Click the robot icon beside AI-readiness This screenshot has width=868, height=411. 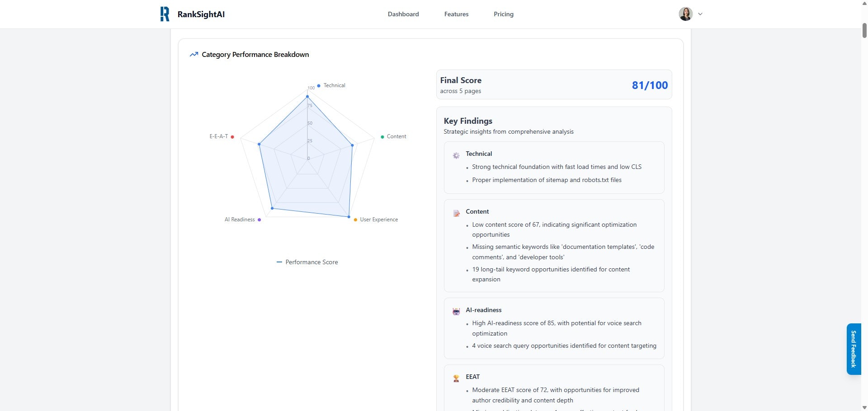click(456, 312)
